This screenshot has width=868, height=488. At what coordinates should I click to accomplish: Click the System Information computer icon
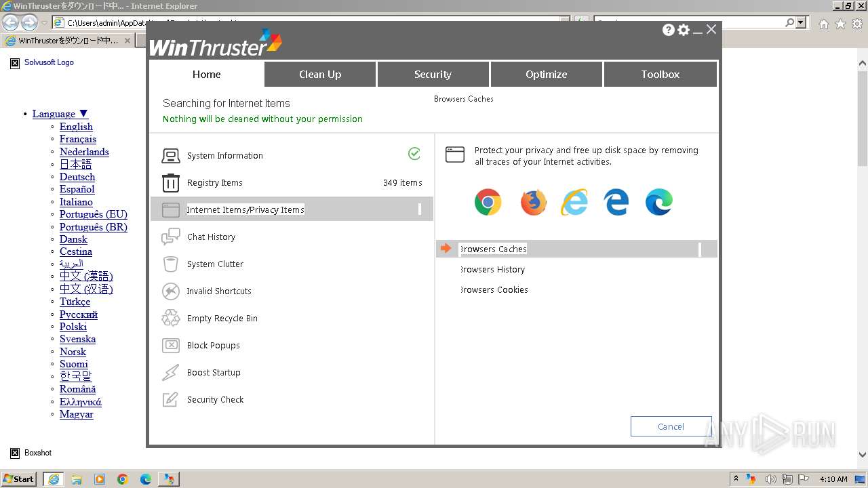[x=171, y=156]
